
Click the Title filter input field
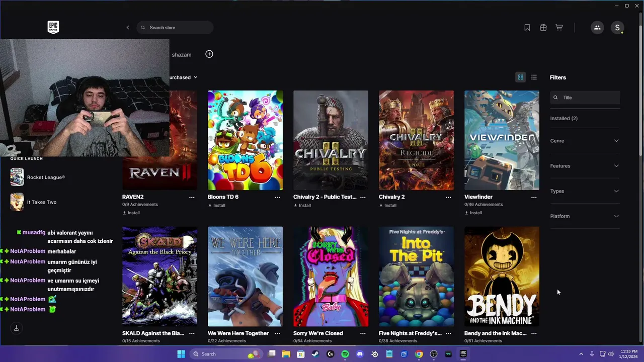pyautogui.click(x=585, y=98)
